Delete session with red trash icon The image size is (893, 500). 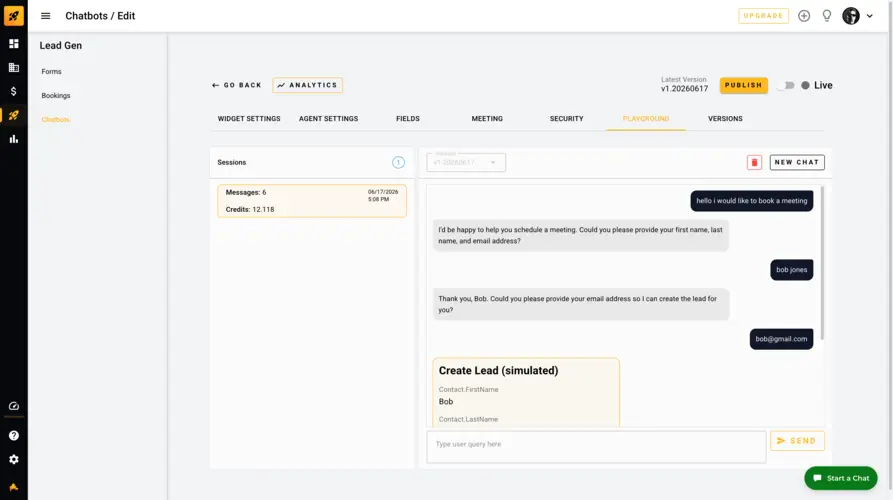pos(754,162)
